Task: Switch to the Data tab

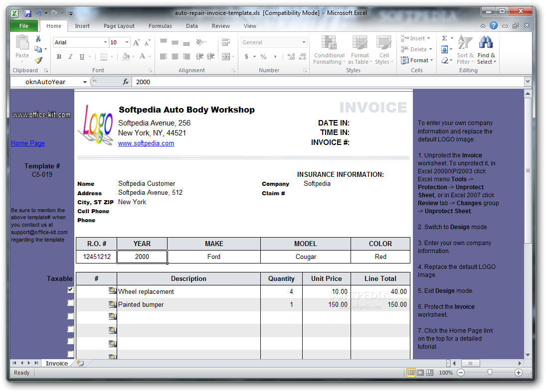Action: click(x=192, y=26)
